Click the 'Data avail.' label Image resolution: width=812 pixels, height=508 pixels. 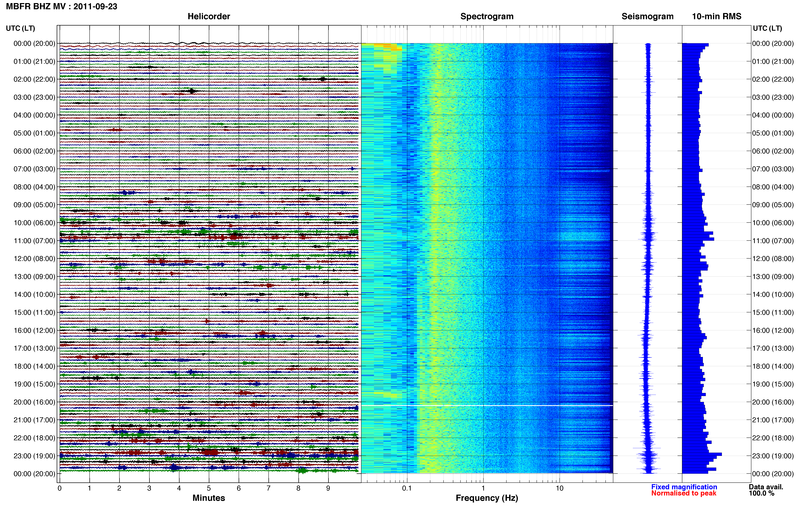(x=766, y=487)
